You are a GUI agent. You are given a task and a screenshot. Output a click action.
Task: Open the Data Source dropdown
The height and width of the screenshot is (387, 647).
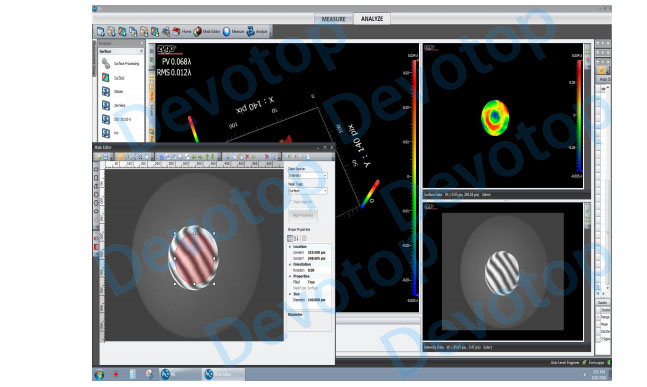click(308, 175)
